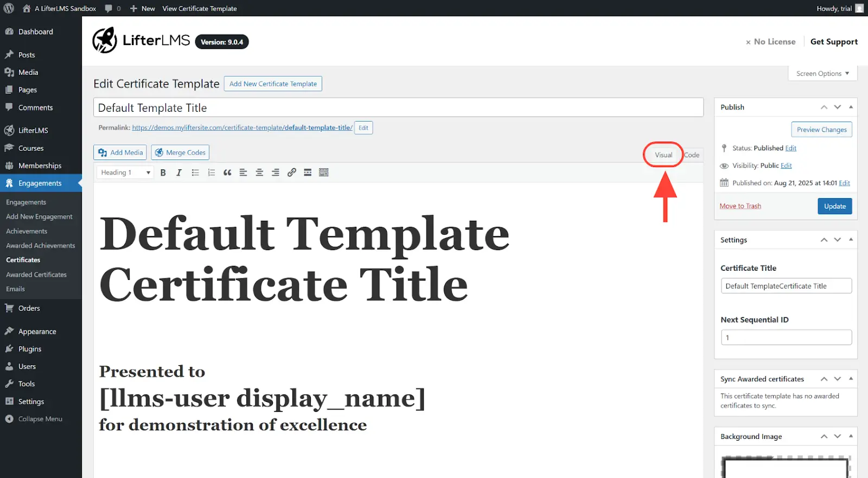Click Move to Trash link
Screen dimensions: 868x478
(740, 206)
